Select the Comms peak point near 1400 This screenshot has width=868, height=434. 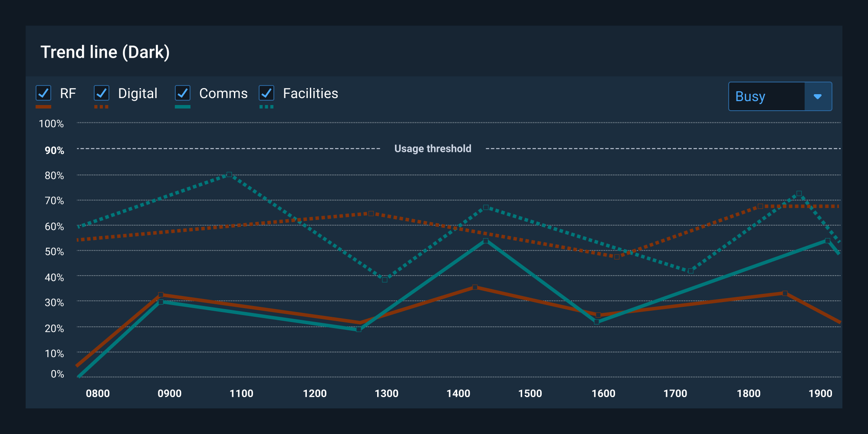tap(486, 241)
